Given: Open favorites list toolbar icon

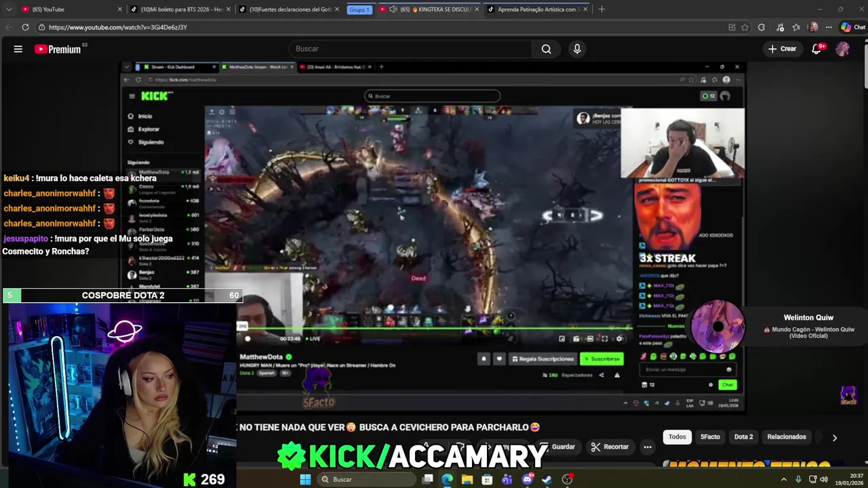Looking at the screenshot, I should (x=797, y=27).
